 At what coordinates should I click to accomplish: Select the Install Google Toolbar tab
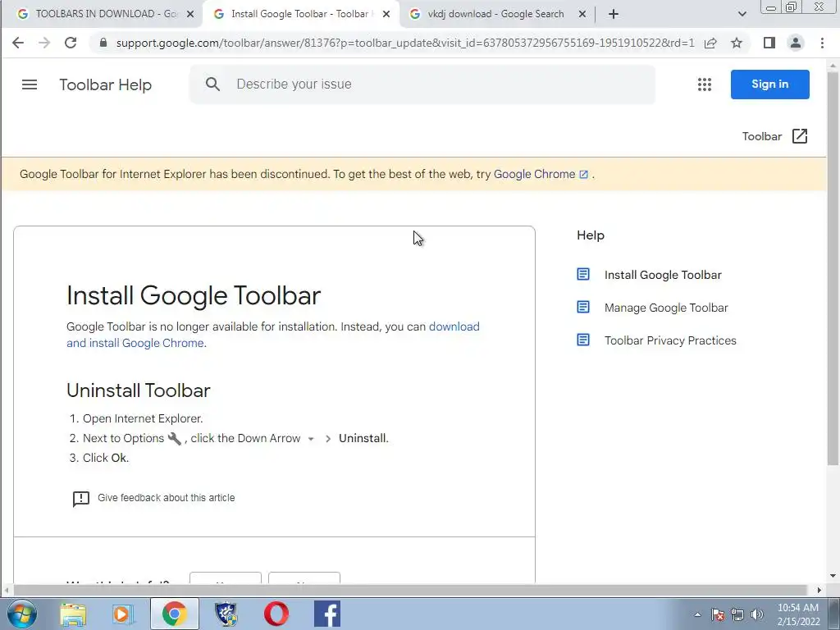(x=300, y=14)
